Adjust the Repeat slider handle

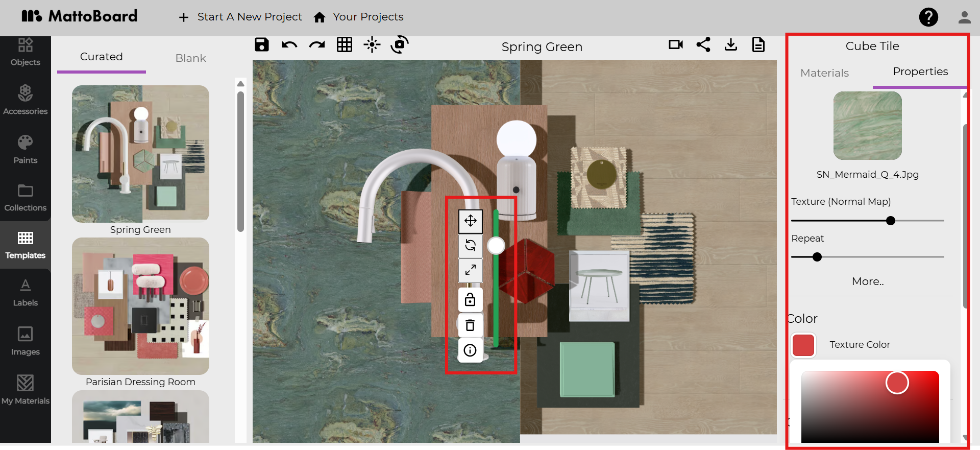tap(817, 257)
